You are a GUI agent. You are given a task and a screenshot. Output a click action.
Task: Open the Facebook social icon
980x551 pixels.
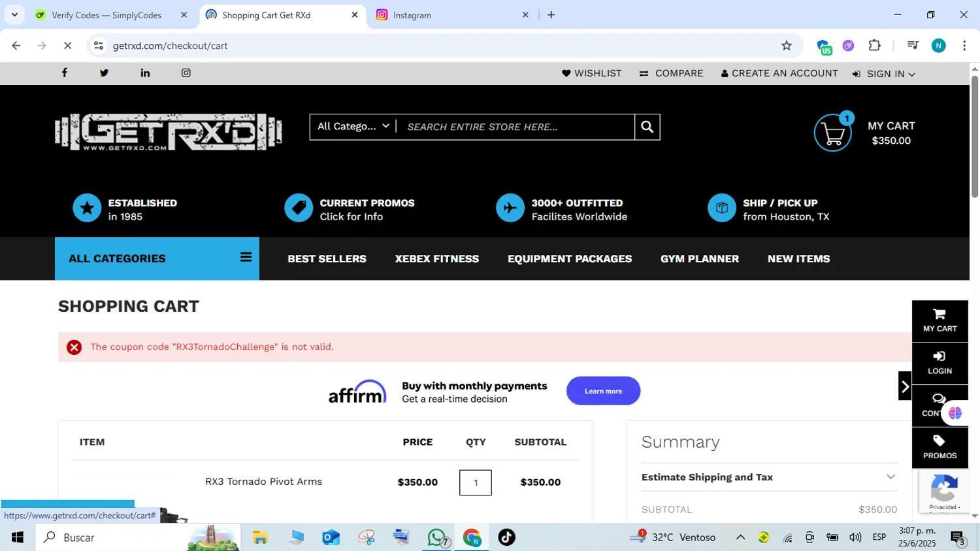click(x=65, y=73)
